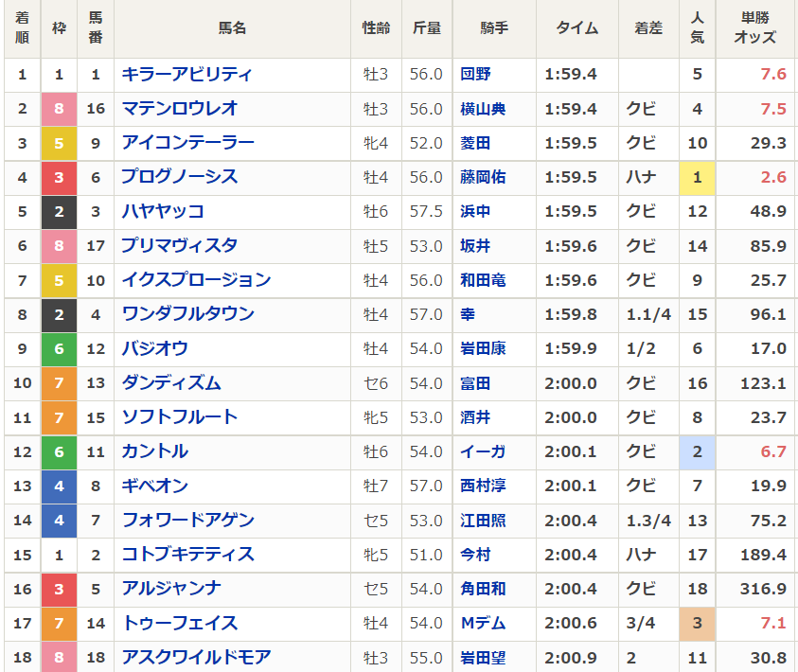Click the 斤量 column header
The image size is (798, 672).
[x=427, y=28]
